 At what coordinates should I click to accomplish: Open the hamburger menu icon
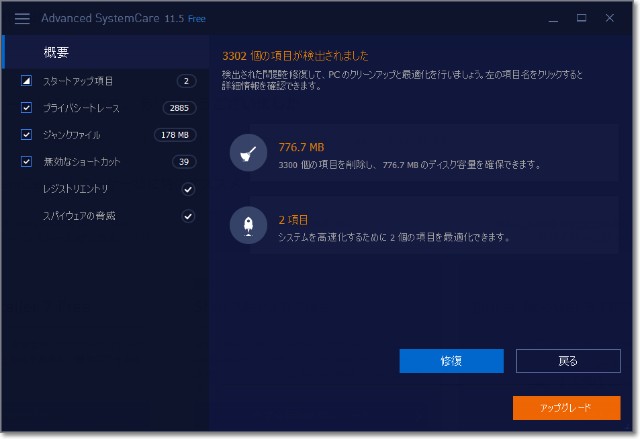coord(22,18)
